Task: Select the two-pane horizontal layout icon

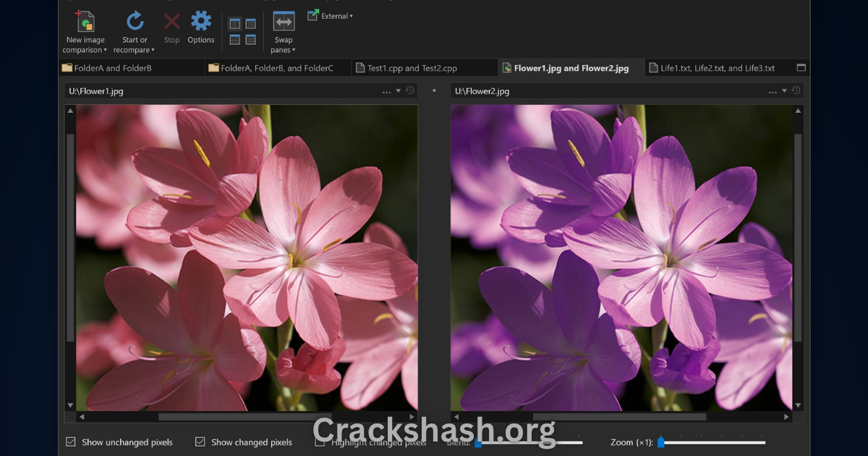Action: click(235, 40)
